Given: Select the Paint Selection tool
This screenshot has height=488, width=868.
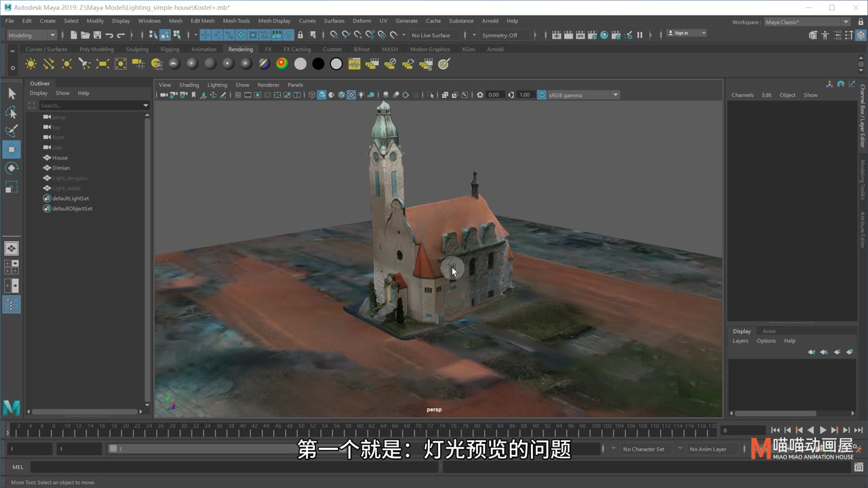Looking at the screenshot, I should pyautogui.click(x=12, y=130).
